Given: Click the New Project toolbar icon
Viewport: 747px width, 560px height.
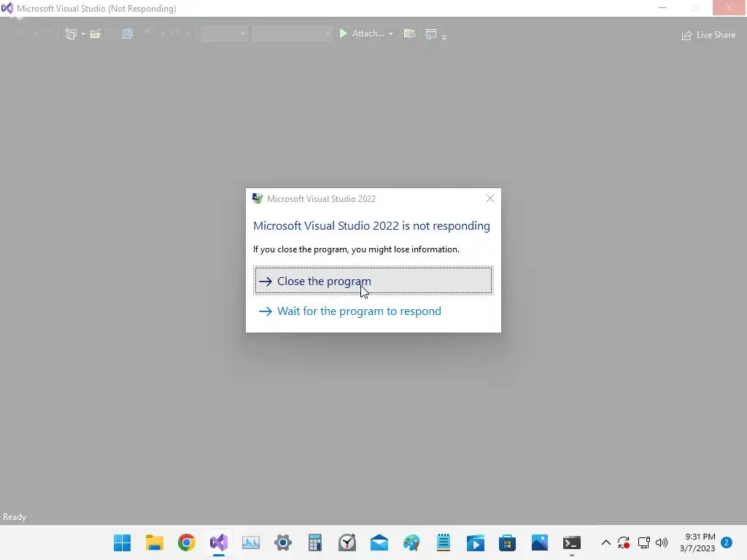Looking at the screenshot, I should point(71,34).
